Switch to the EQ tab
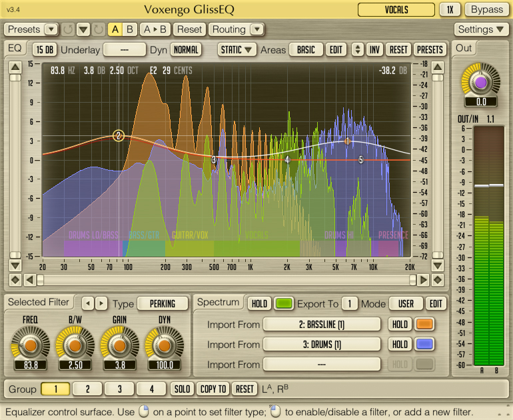Viewport: 513px width, 420px height. 15,49
